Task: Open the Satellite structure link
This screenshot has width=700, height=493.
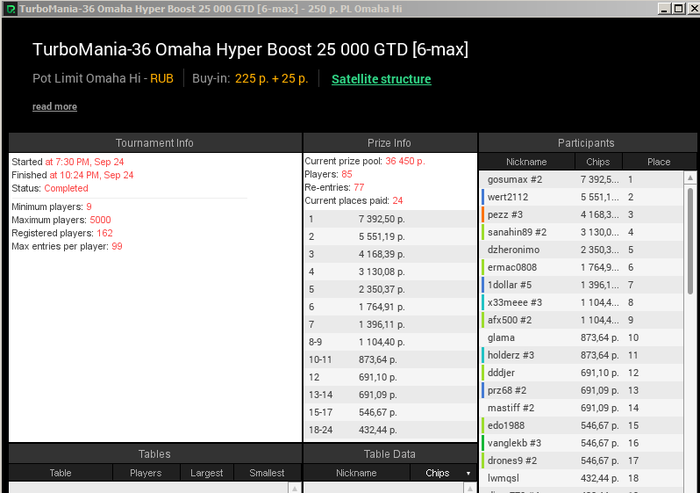Action: [x=381, y=79]
